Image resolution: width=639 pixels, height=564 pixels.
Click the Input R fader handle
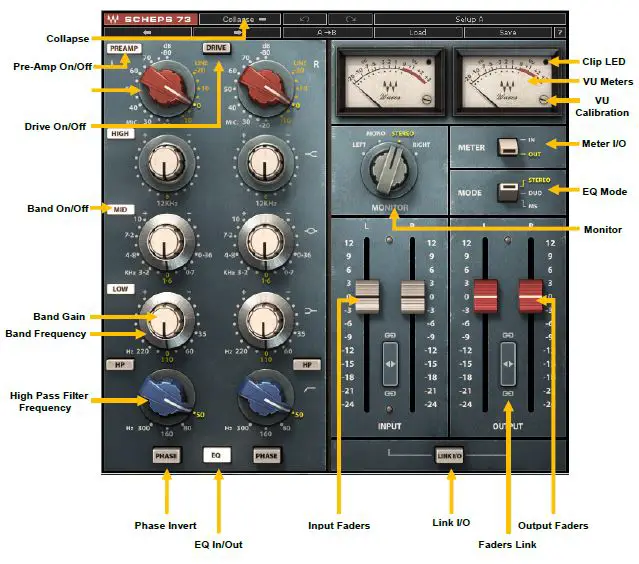click(x=412, y=297)
